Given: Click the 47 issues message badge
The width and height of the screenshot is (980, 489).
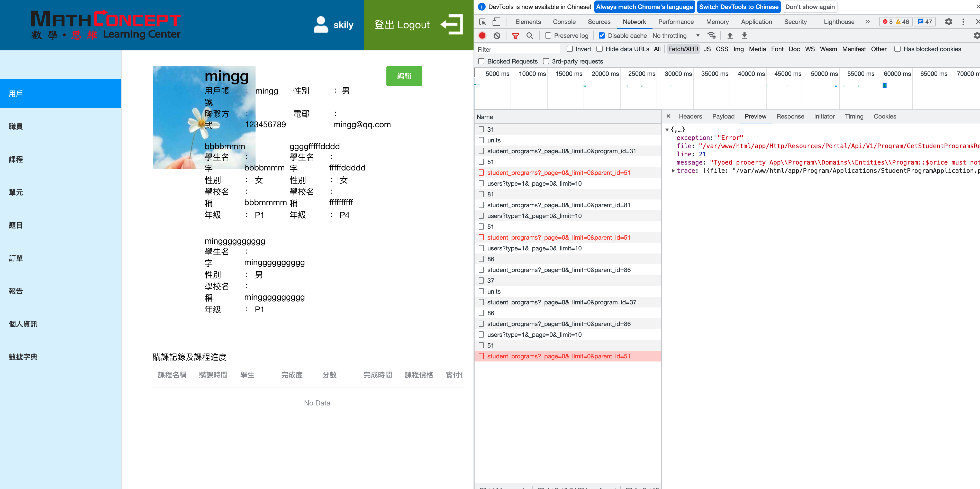Looking at the screenshot, I should (x=925, y=22).
